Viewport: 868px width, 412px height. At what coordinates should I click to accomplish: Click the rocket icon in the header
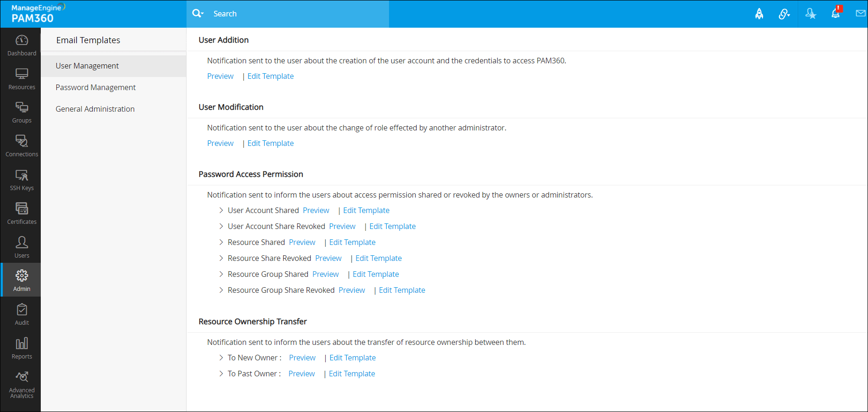pyautogui.click(x=759, y=14)
